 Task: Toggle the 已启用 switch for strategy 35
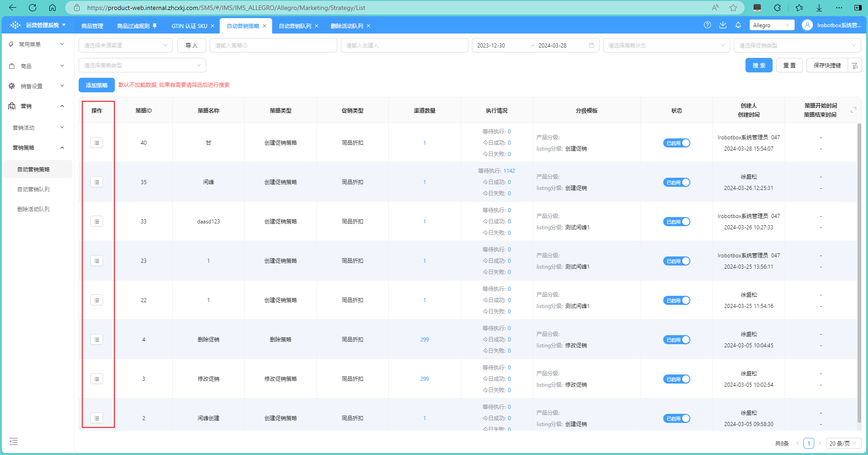pos(677,182)
